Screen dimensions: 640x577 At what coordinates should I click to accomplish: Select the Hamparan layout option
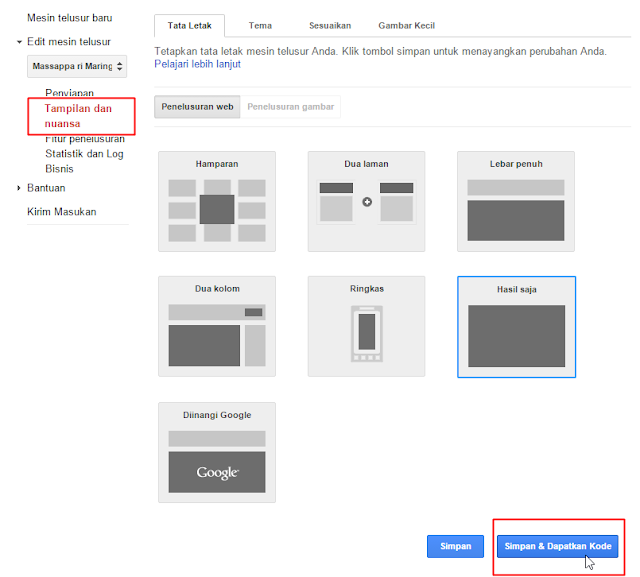pos(217,201)
